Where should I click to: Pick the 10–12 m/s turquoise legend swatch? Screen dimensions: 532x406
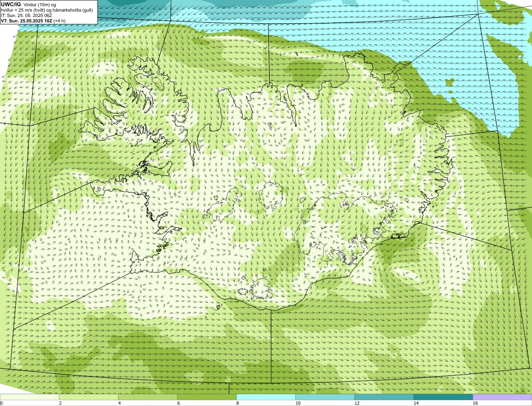pyautogui.click(x=325, y=397)
